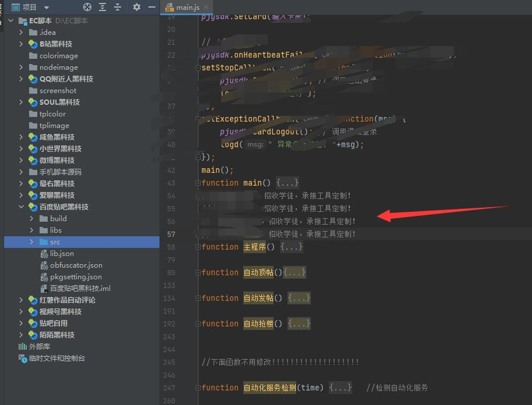The image size is (532, 405).
Task: Unfold the function 自动发帖() fold marker
Action: coord(198,299)
